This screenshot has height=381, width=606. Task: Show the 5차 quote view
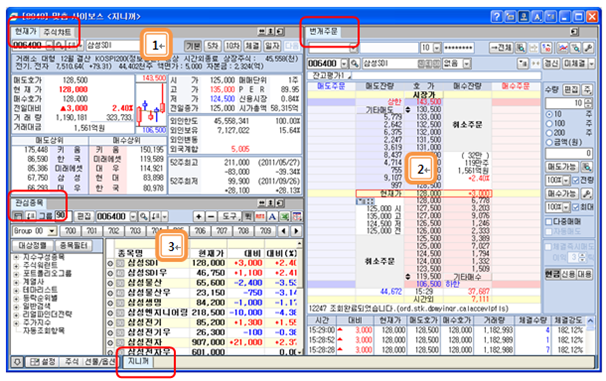212,46
